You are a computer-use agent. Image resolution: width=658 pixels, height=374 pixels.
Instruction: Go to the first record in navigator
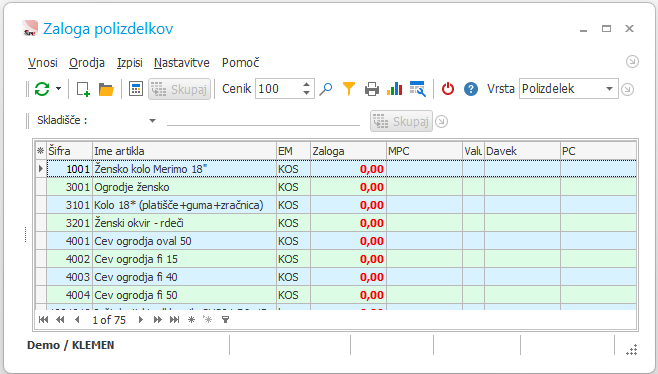click(43, 320)
